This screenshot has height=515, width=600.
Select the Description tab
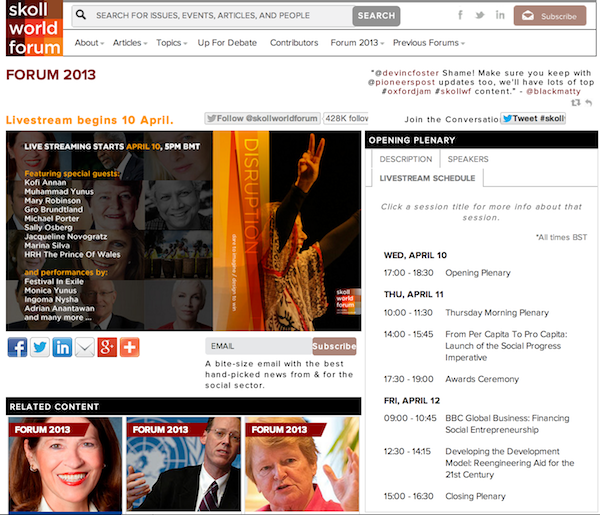coord(406,159)
